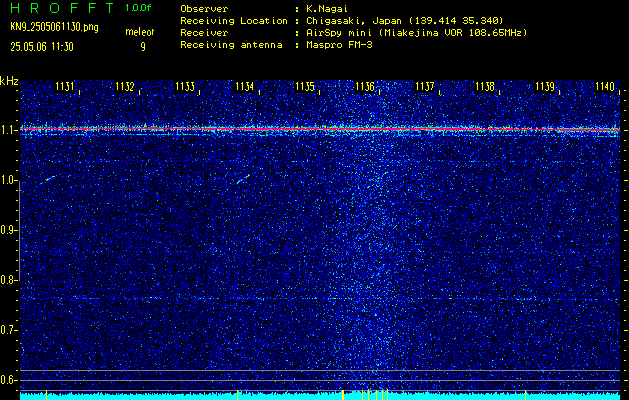Image resolution: width=629 pixels, height=400 pixels.
Task: Click the 1140 time axis label
Action: coord(605,86)
